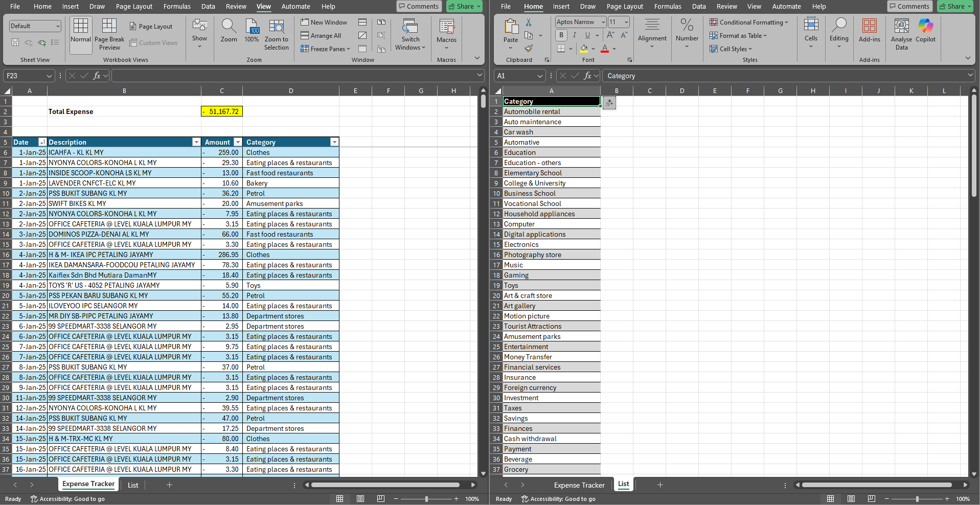Open the Aptos Narrow font name dropdown
Image resolution: width=980 pixels, height=505 pixels.
pyautogui.click(x=603, y=22)
